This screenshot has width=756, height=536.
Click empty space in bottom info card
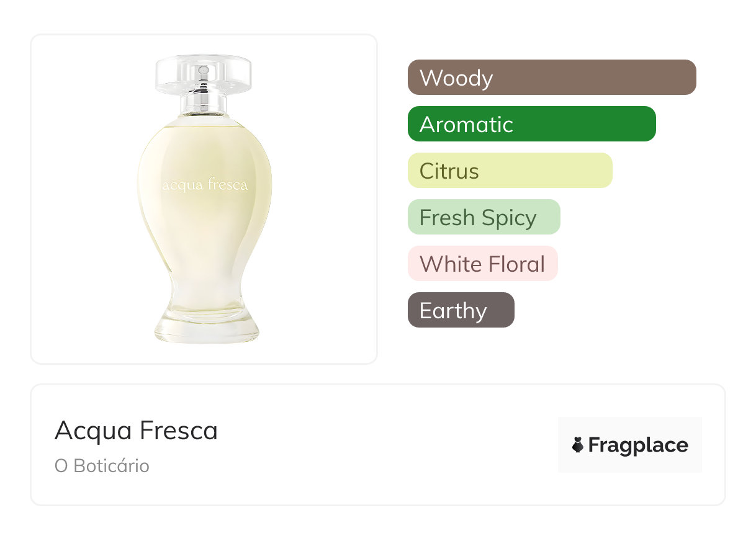click(x=385, y=447)
